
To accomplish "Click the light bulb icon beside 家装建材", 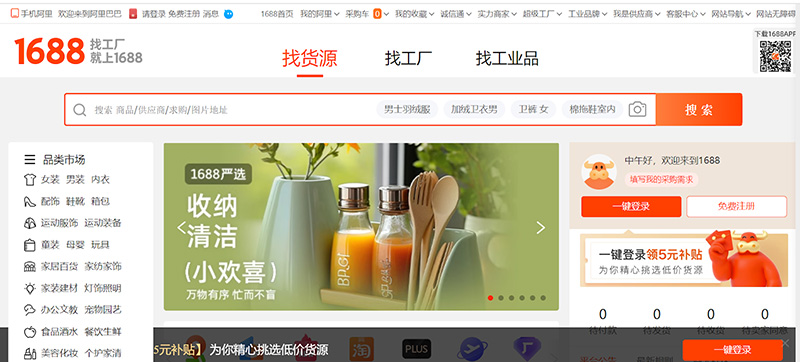I will 30,288.
